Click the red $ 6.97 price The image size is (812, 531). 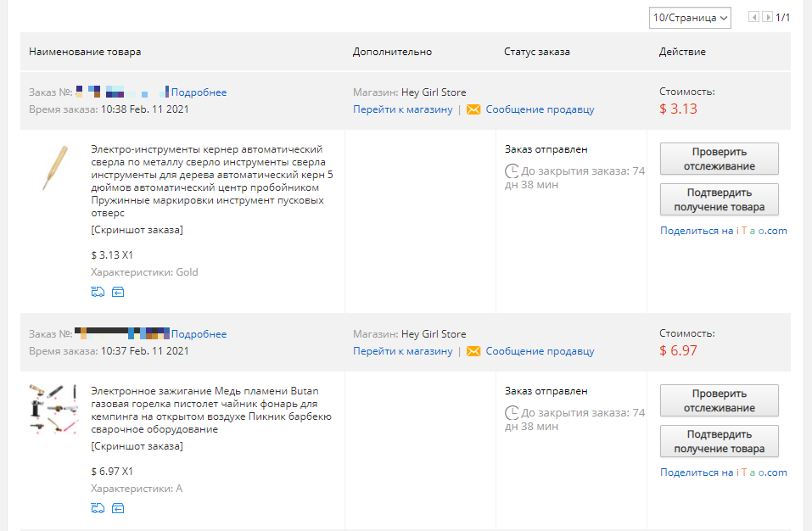[x=679, y=350]
